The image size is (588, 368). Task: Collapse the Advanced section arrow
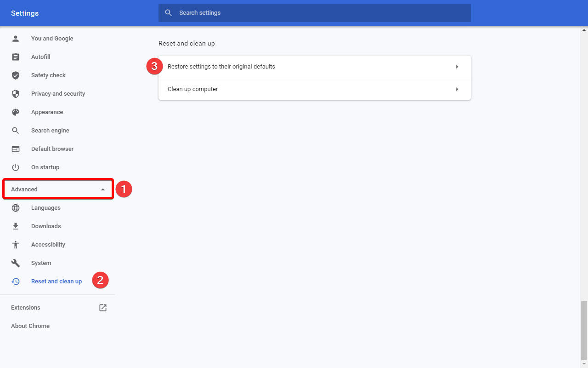103,190
